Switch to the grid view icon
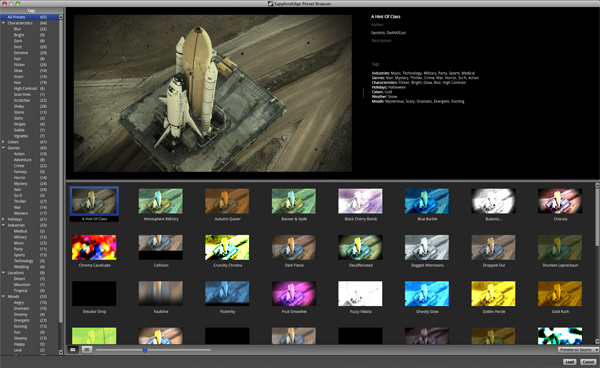 [x=73, y=349]
